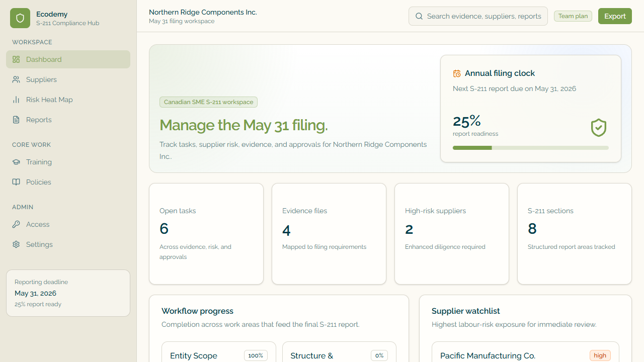
Task: Click the Reports document icon
Action: (16, 120)
